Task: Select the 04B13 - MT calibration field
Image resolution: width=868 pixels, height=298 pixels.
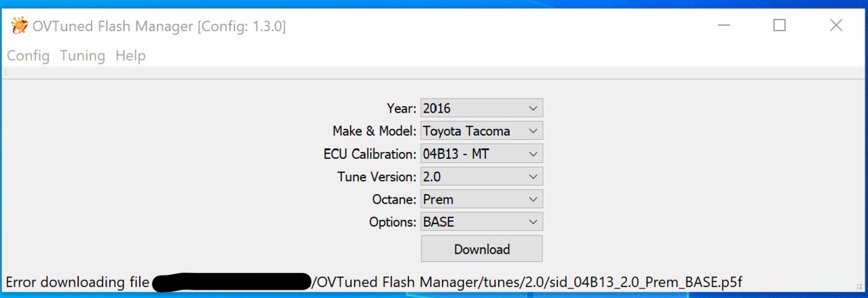Action: pos(482,154)
